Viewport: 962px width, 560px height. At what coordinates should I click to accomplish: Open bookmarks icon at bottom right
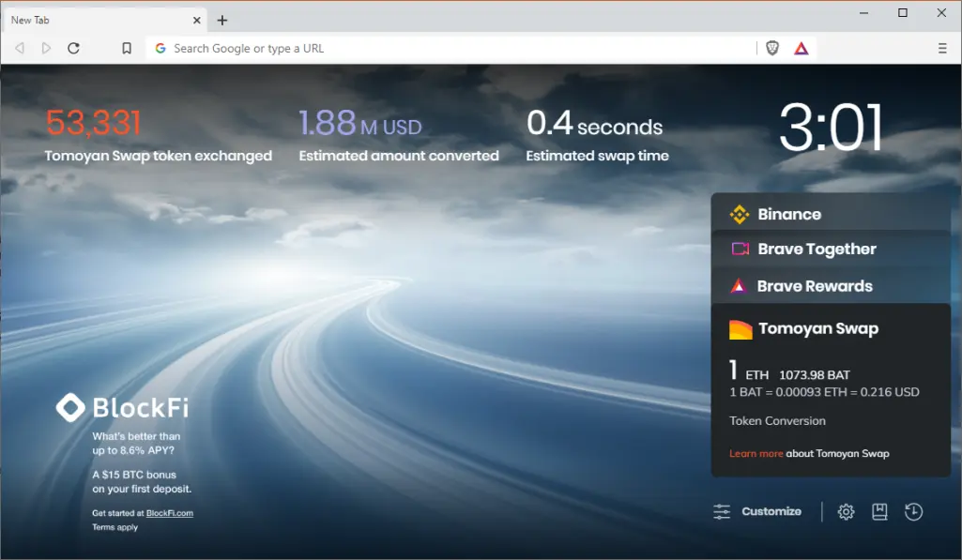click(879, 511)
